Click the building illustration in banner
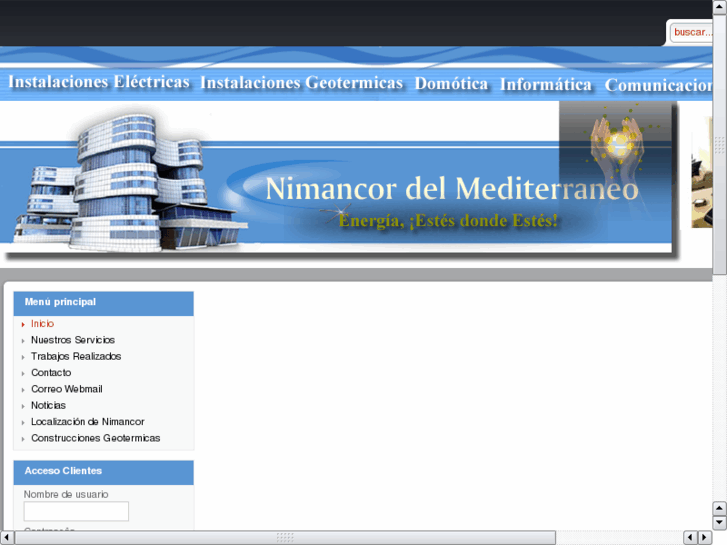The width and height of the screenshot is (727, 545). click(x=130, y=183)
